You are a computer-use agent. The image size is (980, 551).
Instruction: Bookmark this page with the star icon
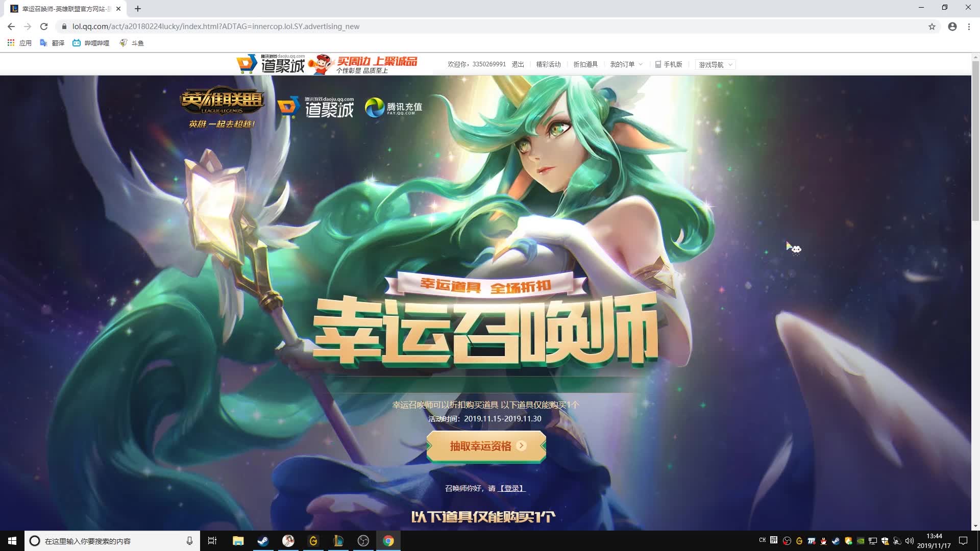932,27
